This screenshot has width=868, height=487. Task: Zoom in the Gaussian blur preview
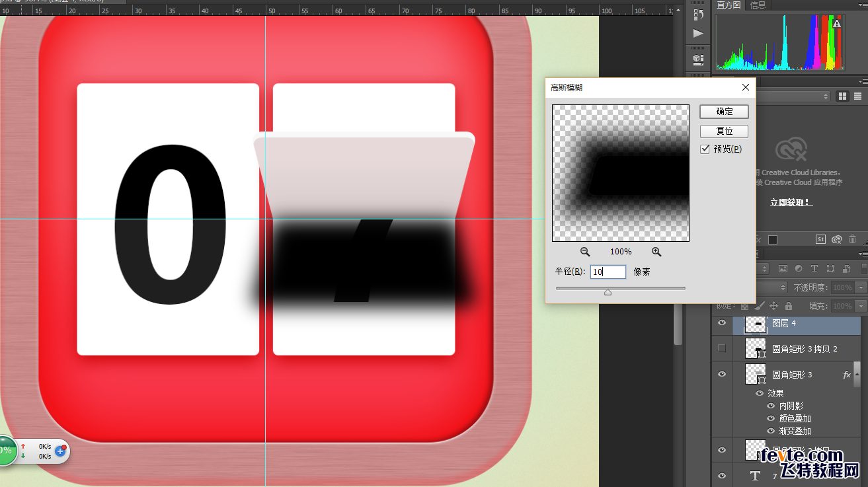point(656,252)
